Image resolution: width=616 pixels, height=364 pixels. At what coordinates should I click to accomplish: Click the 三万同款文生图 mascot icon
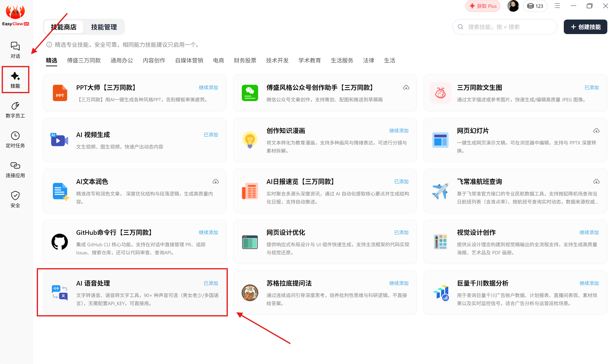[440, 93]
